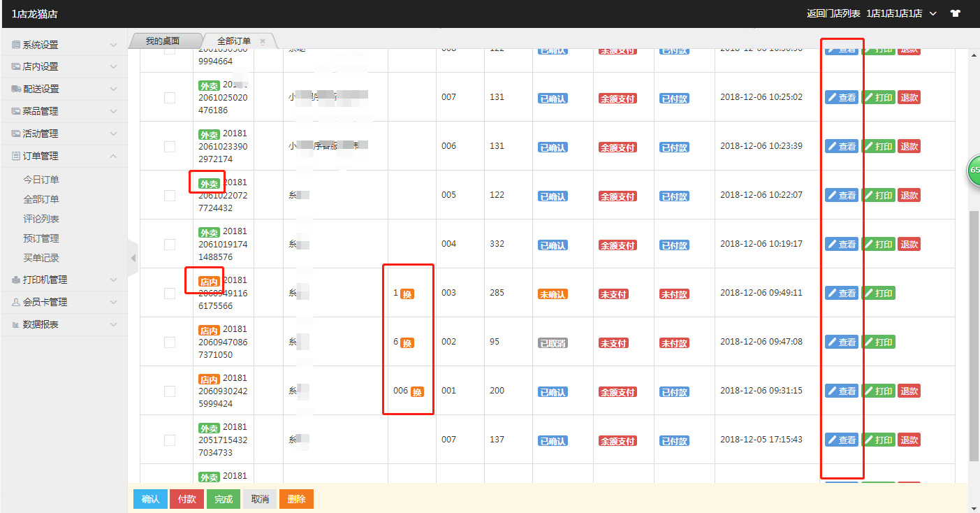Print the order from 10:19:17
Viewport: 980px width, 513px height.
point(878,245)
